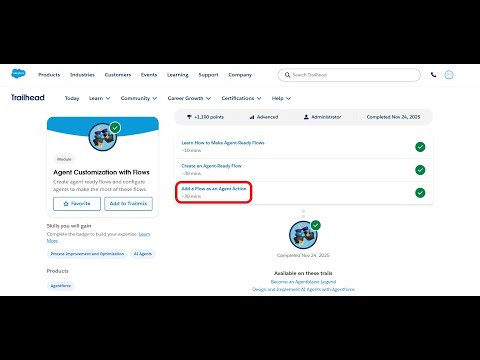
Task: Open Learn How to Make Agent-Ready Flows unit
Action: (x=223, y=143)
